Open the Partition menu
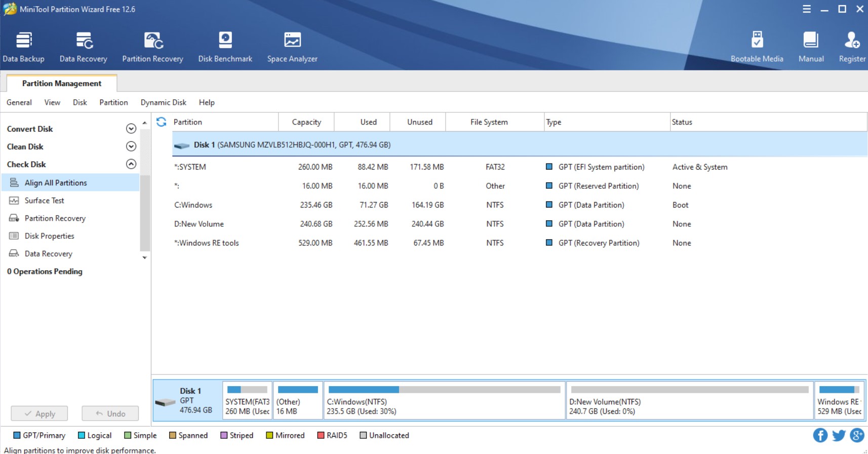The width and height of the screenshot is (868, 454). point(113,102)
